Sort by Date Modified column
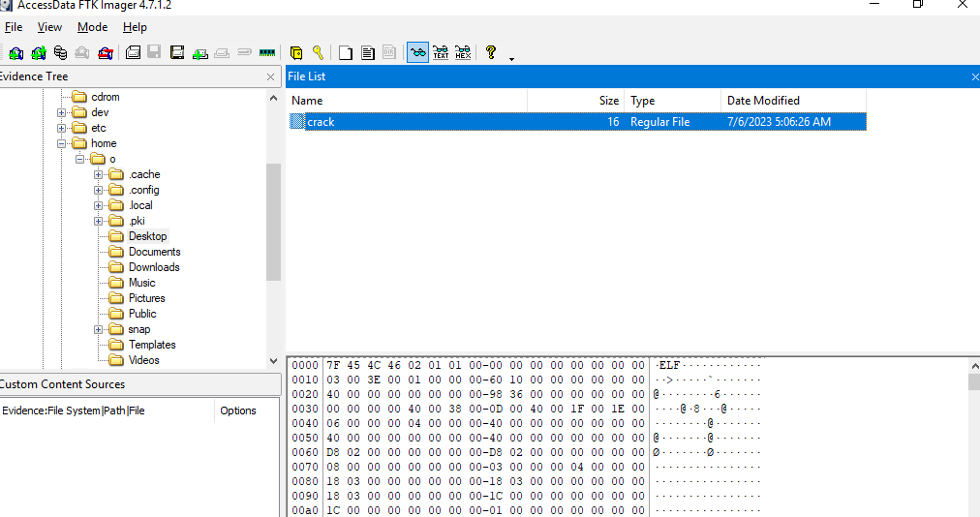Image resolution: width=980 pixels, height=517 pixels. (794, 101)
